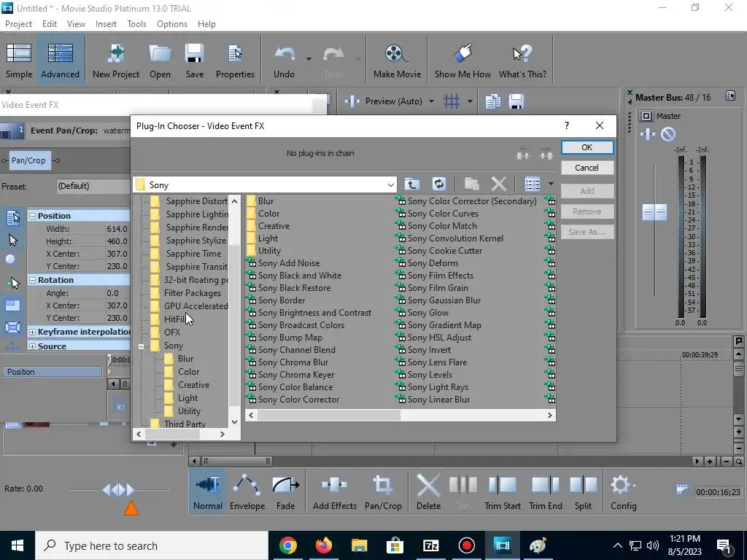Image resolution: width=747 pixels, height=560 pixels.
Task: Save the project via toolbar
Action: click(194, 61)
